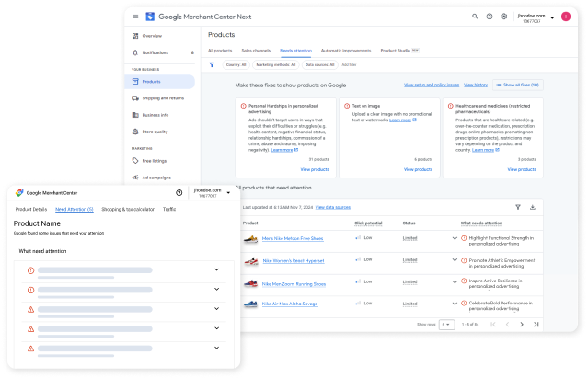This screenshot has width=588, height=378.
Task: Open search in the top bar
Action: [x=475, y=17]
